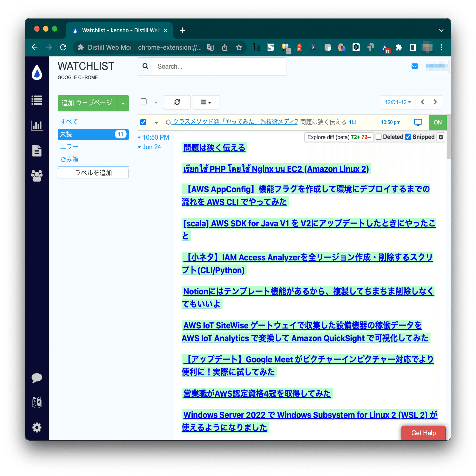Image resolution: width=476 pixels, height=476 pixels.
Task: Toggle the select-all checkbox
Action: [x=144, y=101]
